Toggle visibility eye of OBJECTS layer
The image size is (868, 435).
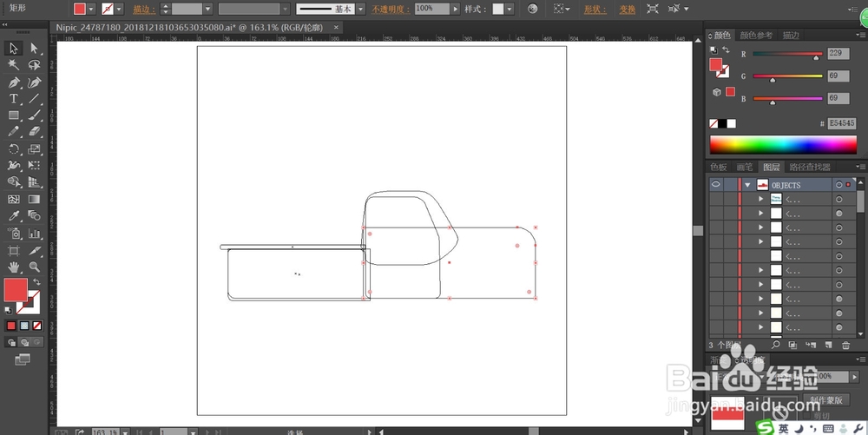716,184
